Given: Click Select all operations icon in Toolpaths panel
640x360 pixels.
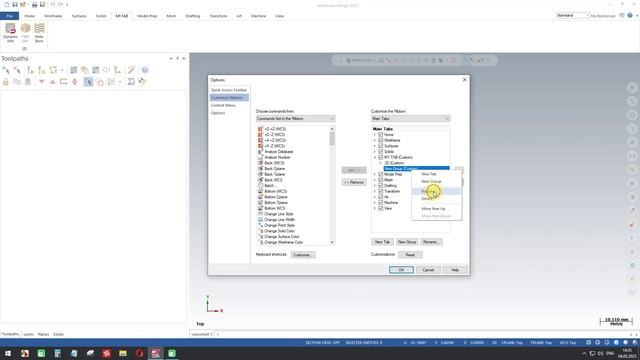Looking at the screenshot, I should (x=6, y=70).
